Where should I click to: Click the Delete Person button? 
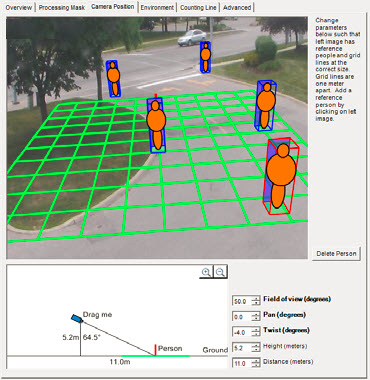[x=336, y=254]
